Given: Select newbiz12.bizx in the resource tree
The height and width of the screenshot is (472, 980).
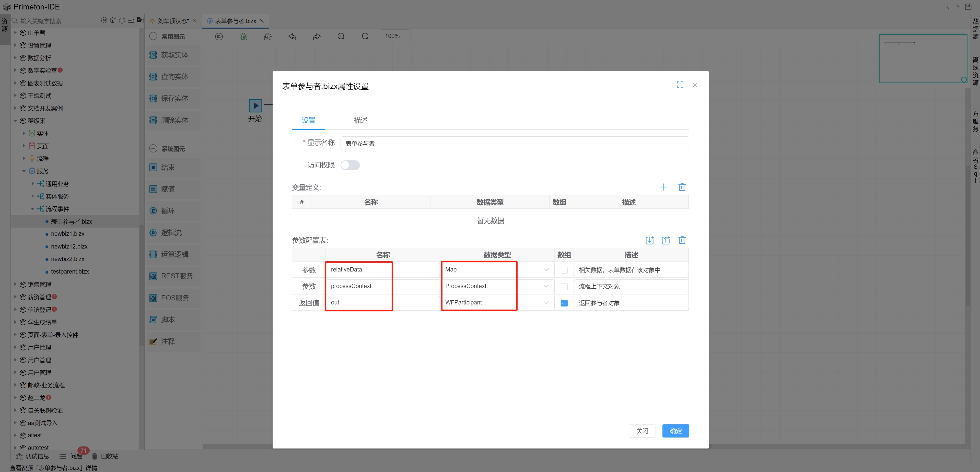Looking at the screenshot, I should coord(69,246).
